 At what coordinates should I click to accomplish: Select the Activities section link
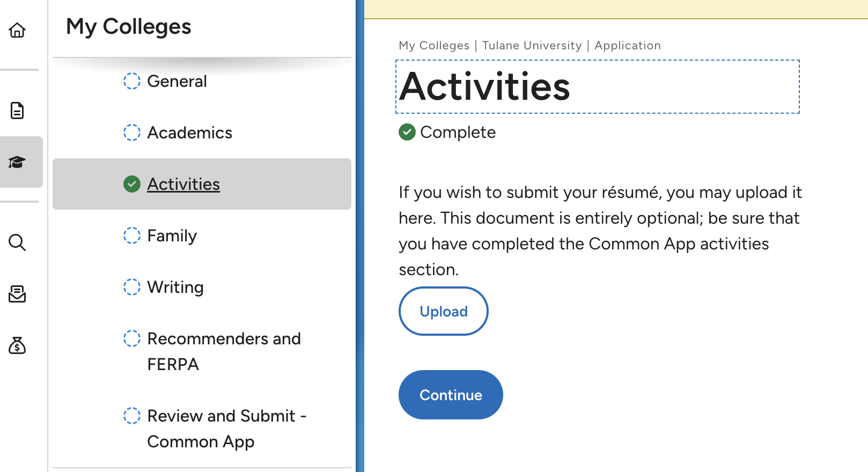(x=183, y=184)
